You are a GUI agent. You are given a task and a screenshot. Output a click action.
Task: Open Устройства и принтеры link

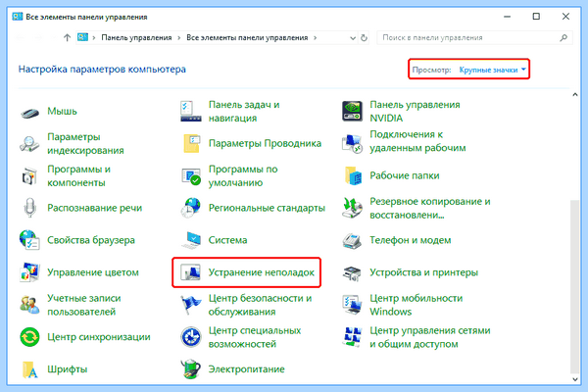pos(424,272)
